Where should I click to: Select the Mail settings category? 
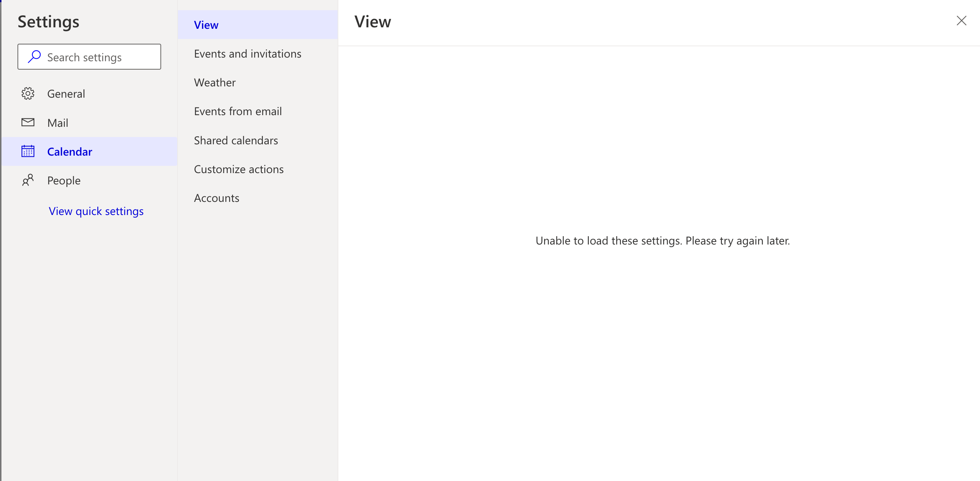click(x=58, y=122)
